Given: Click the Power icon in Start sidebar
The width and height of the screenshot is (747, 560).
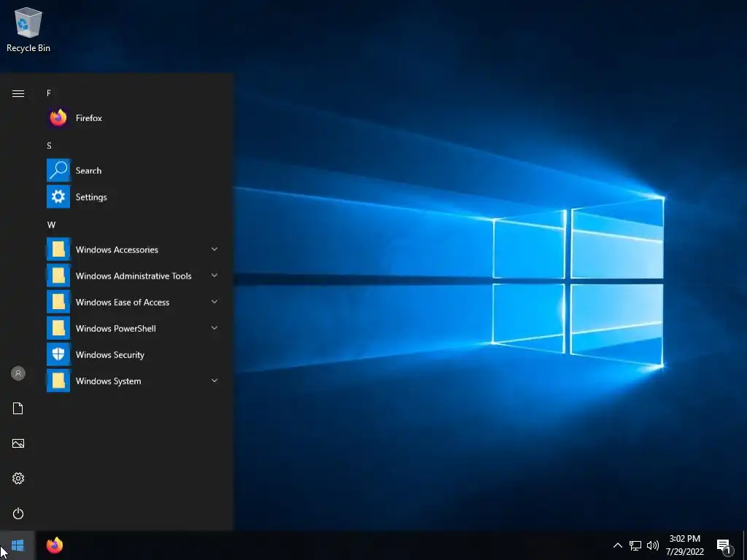Looking at the screenshot, I should tap(18, 513).
